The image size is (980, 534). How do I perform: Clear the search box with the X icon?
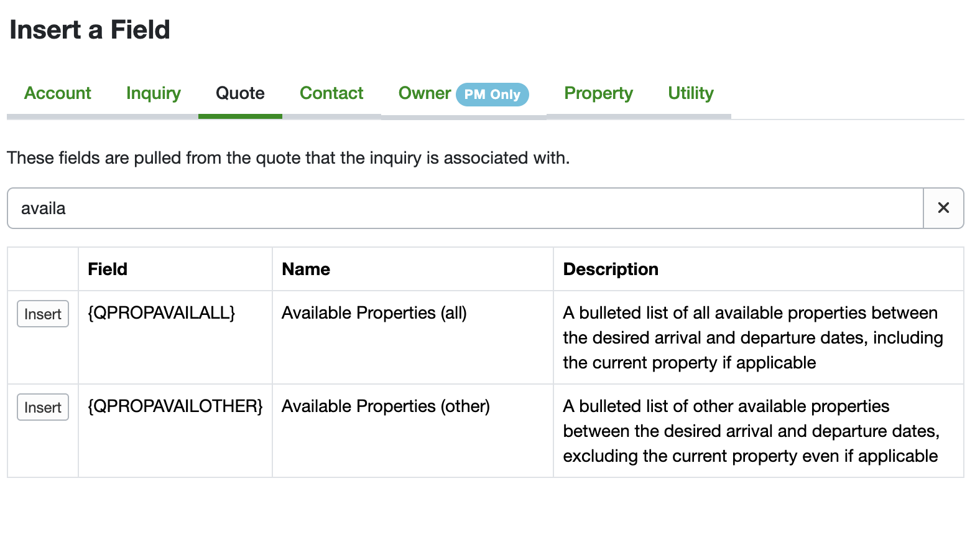coord(943,208)
